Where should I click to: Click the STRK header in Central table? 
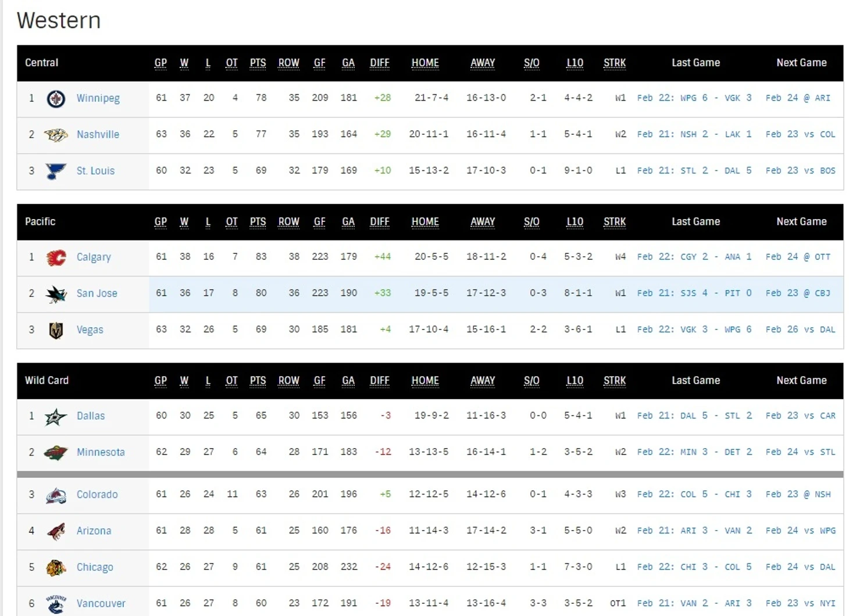(614, 63)
